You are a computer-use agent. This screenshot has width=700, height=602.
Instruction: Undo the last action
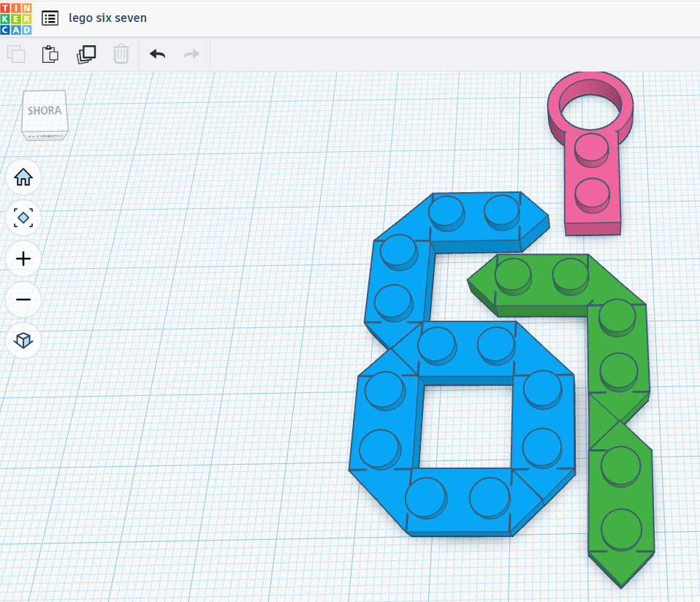click(x=157, y=54)
